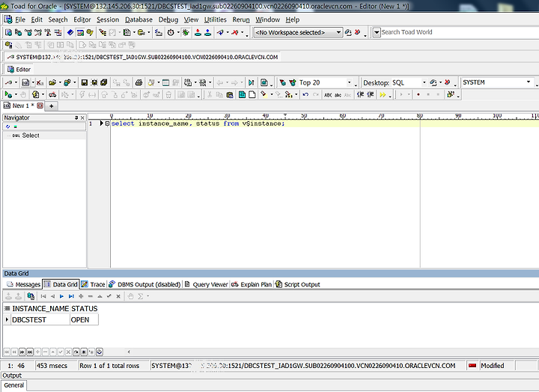Click the DBCSTEST cell
This screenshot has width=539, height=392.
pos(40,320)
